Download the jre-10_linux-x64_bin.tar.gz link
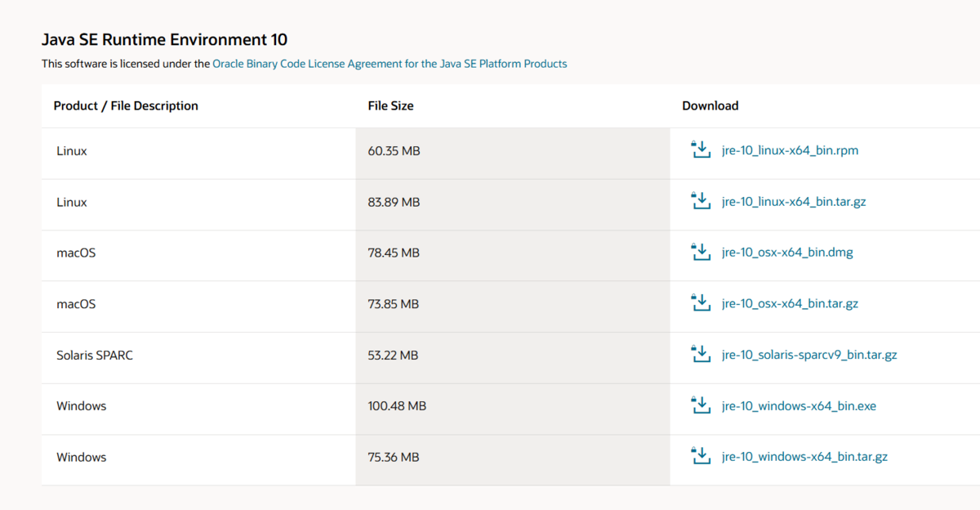Viewport: 980px width, 510px height. click(794, 202)
